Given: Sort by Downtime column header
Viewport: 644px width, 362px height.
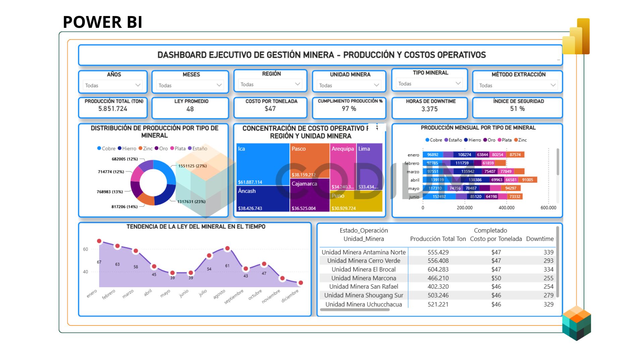Looking at the screenshot, I should [540, 239].
